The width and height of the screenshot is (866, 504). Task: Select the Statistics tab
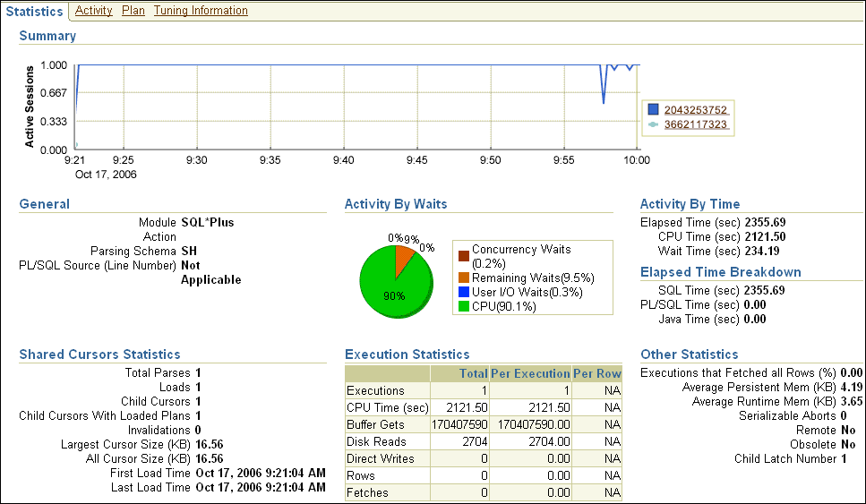click(34, 11)
